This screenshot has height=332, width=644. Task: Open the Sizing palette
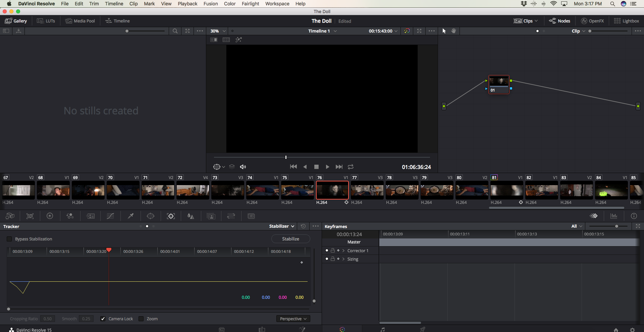(231, 216)
